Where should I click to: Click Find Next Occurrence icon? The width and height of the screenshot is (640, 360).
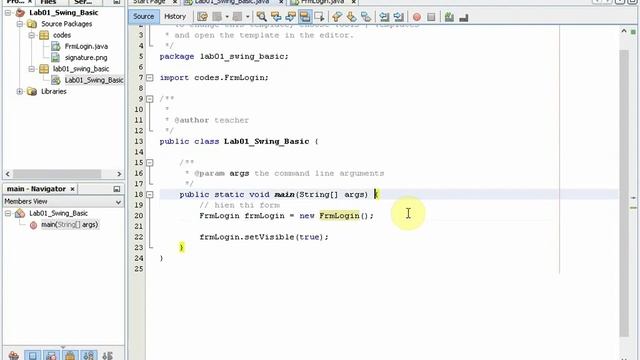290,17
